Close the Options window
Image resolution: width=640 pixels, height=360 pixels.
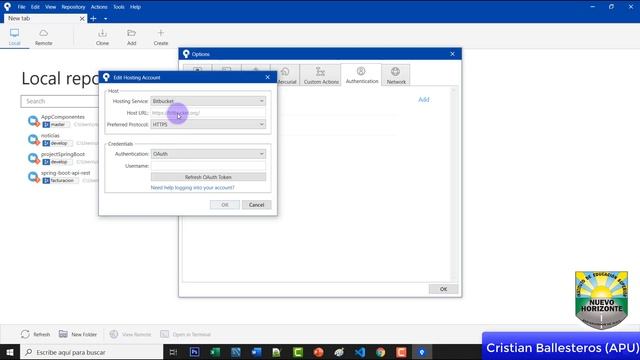coord(452,54)
